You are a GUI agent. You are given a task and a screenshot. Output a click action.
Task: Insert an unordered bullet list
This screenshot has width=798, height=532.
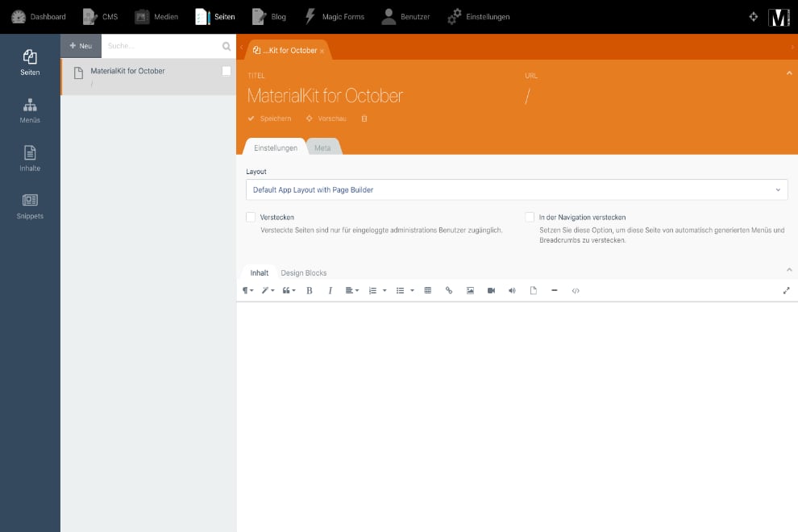pos(400,291)
